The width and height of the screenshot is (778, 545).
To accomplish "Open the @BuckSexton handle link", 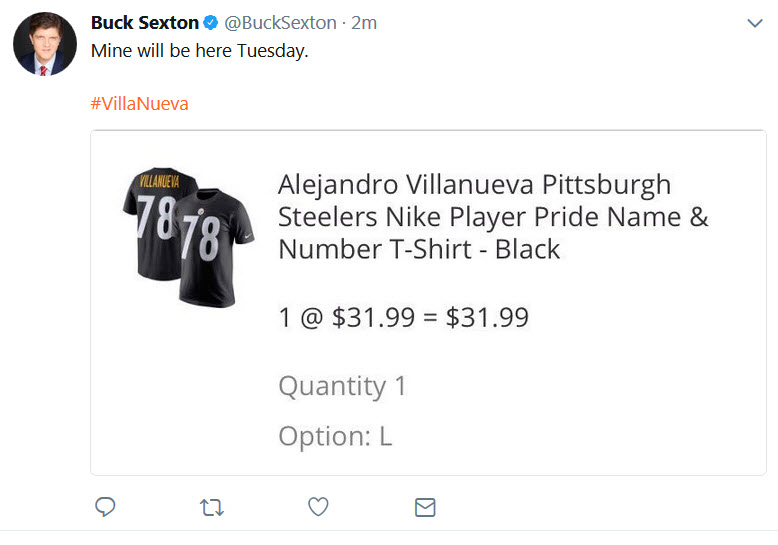I will pyautogui.click(x=280, y=23).
